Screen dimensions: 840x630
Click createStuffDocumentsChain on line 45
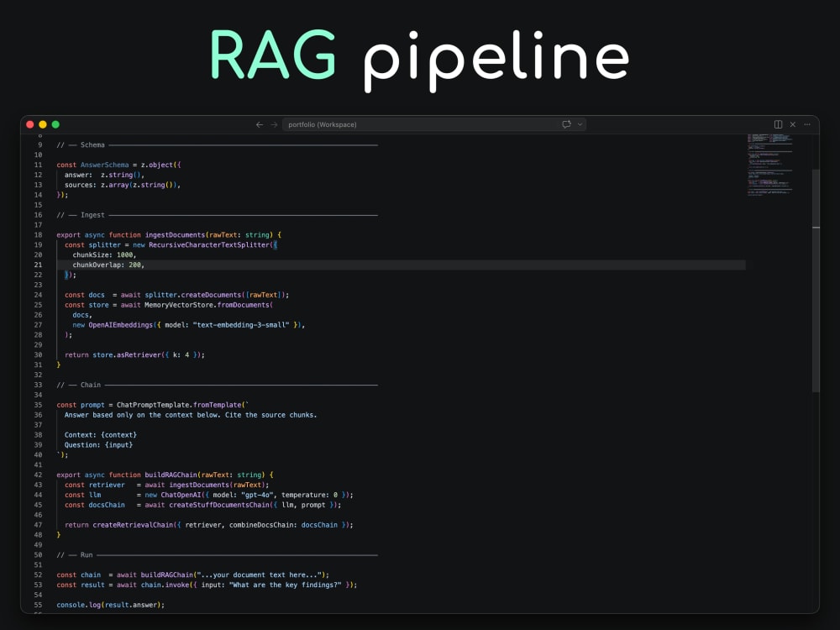(x=219, y=505)
